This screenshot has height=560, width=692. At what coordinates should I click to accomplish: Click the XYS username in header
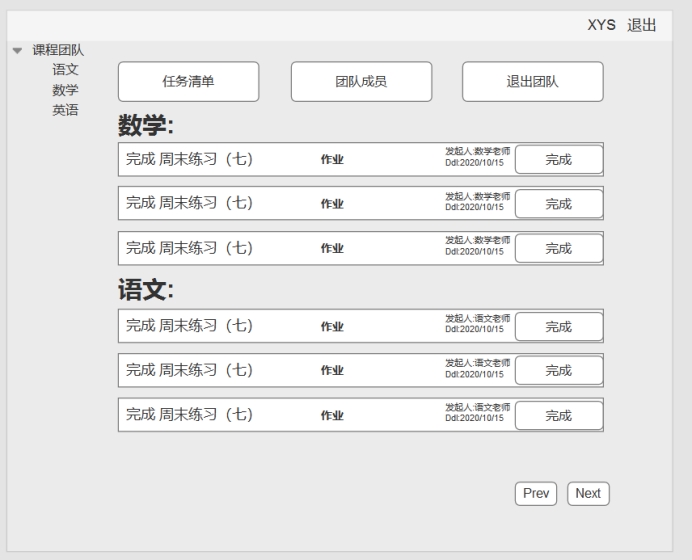click(601, 25)
